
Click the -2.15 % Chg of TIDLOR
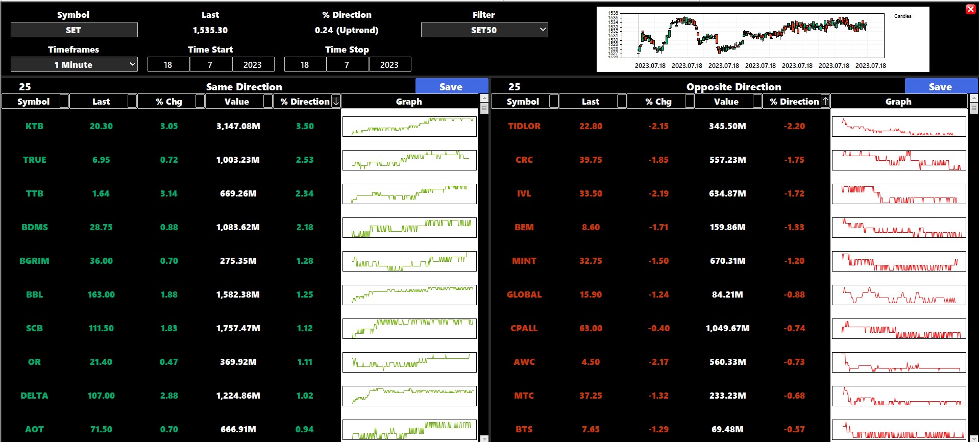click(658, 126)
